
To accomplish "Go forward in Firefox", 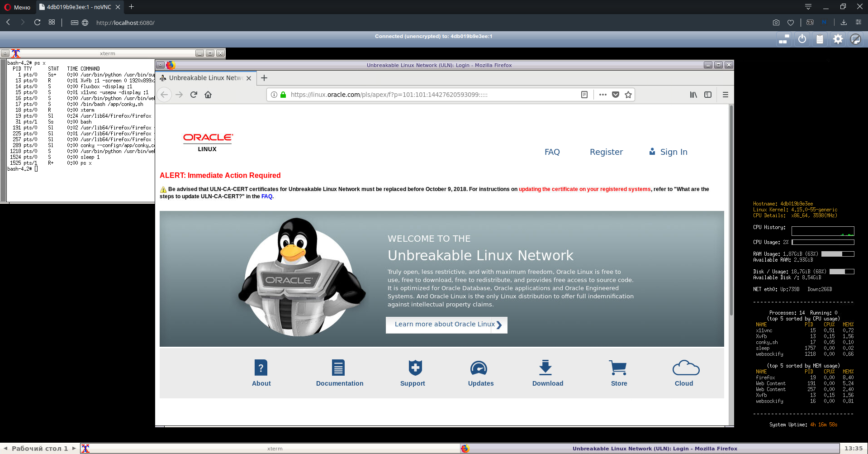I will click(179, 95).
